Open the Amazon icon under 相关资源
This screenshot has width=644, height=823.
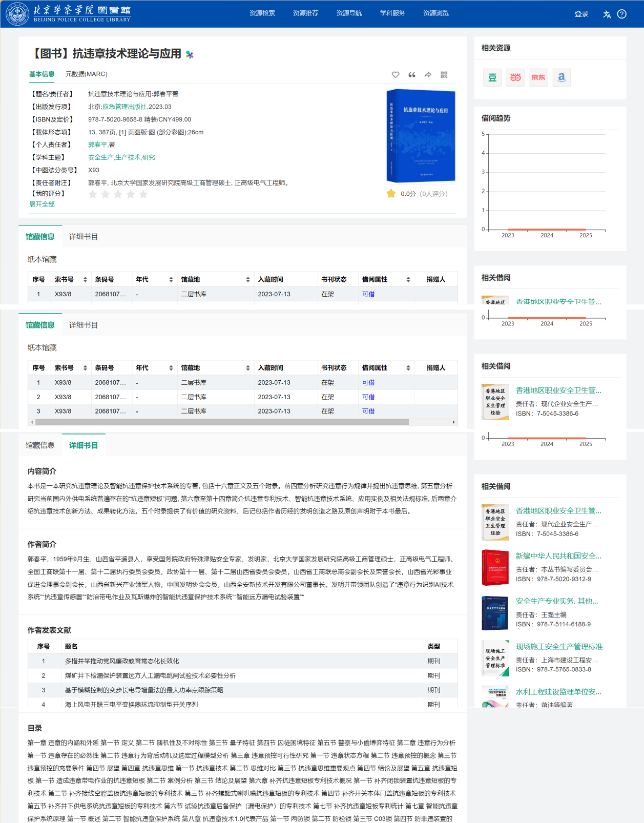coord(562,77)
